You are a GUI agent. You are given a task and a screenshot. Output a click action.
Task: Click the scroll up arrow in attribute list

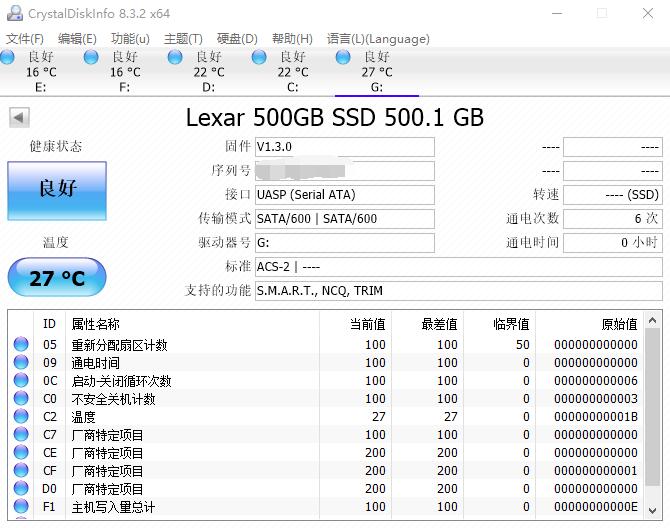(x=652, y=320)
